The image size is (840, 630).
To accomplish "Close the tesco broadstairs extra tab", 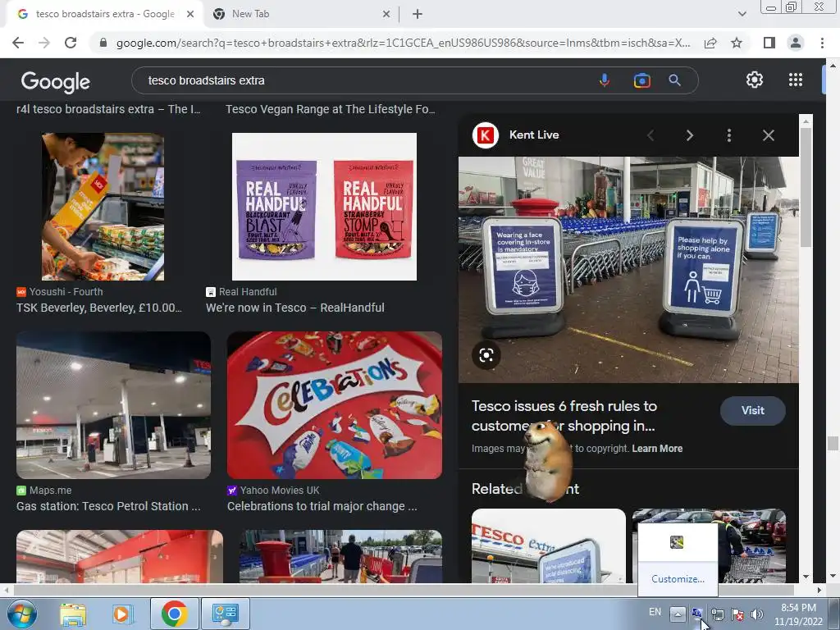I will click(x=190, y=15).
